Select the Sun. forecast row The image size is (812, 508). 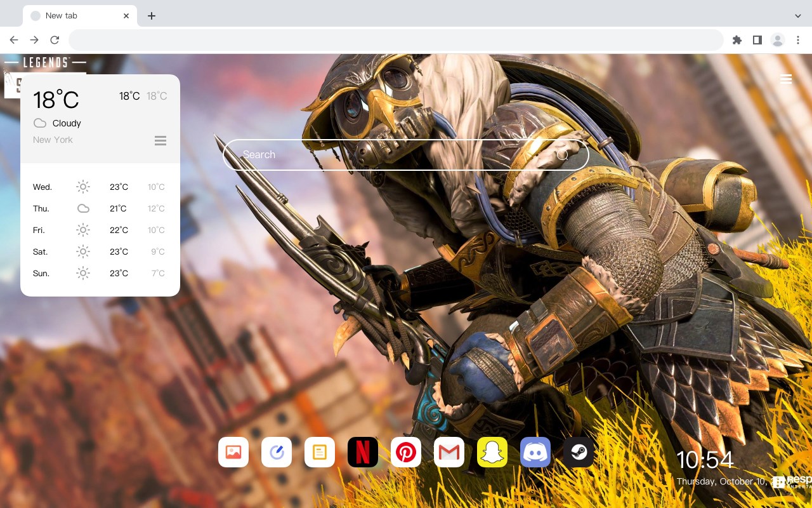tap(100, 273)
